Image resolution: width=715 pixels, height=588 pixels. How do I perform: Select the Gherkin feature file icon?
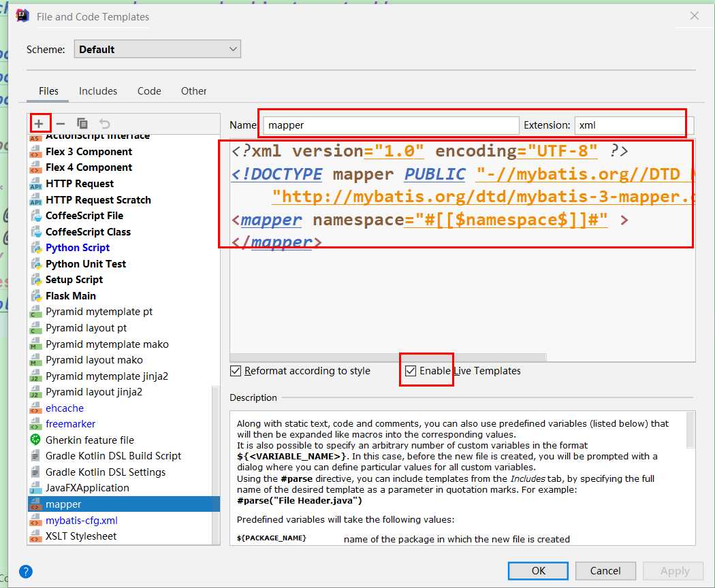(35, 440)
